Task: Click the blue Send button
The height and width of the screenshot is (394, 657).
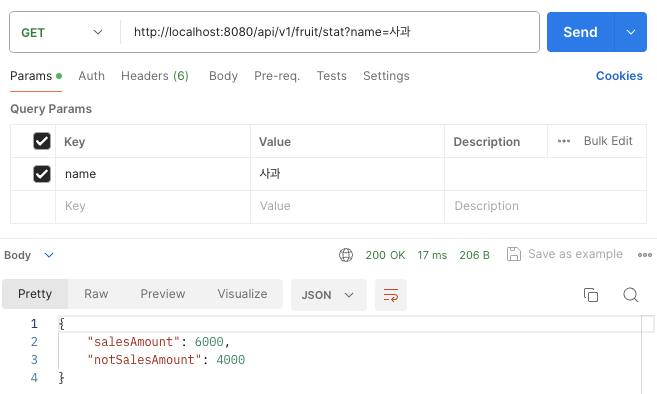Action: [x=580, y=32]
